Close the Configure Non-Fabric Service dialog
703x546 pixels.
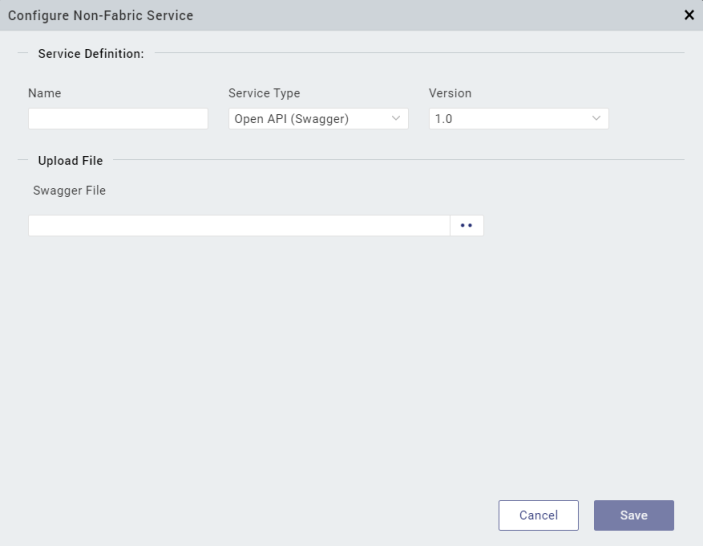pos(688,15)
